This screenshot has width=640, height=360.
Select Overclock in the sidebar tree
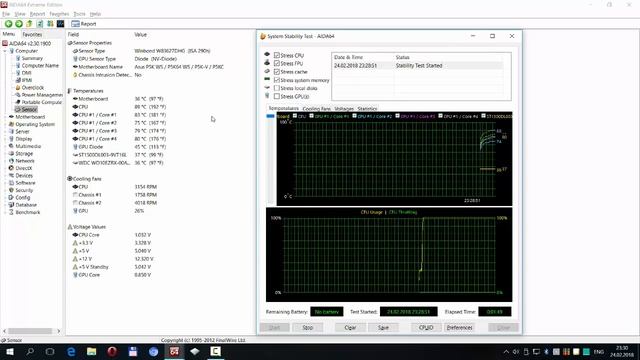pos(33,88)
